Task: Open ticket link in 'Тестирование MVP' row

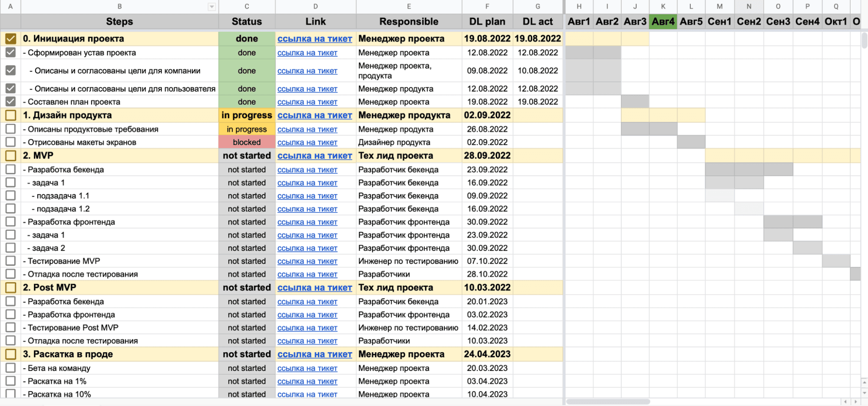Action: (307, 261)
